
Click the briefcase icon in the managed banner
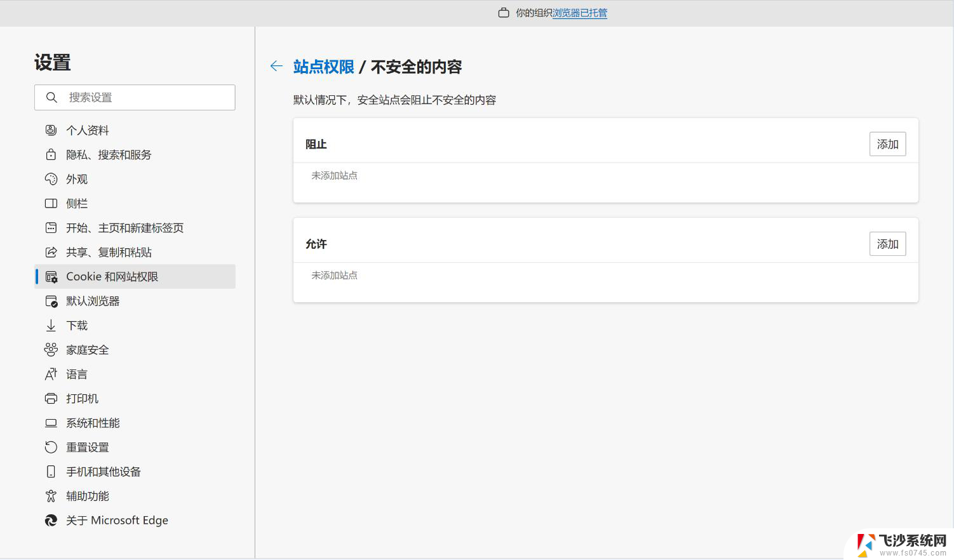tap(504, 13)
